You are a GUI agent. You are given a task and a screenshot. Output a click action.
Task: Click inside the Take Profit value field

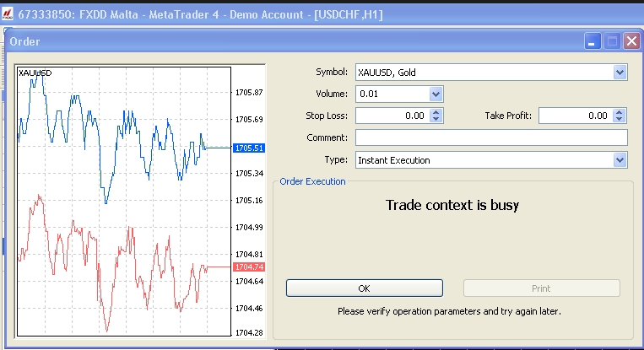coord(576,116)
